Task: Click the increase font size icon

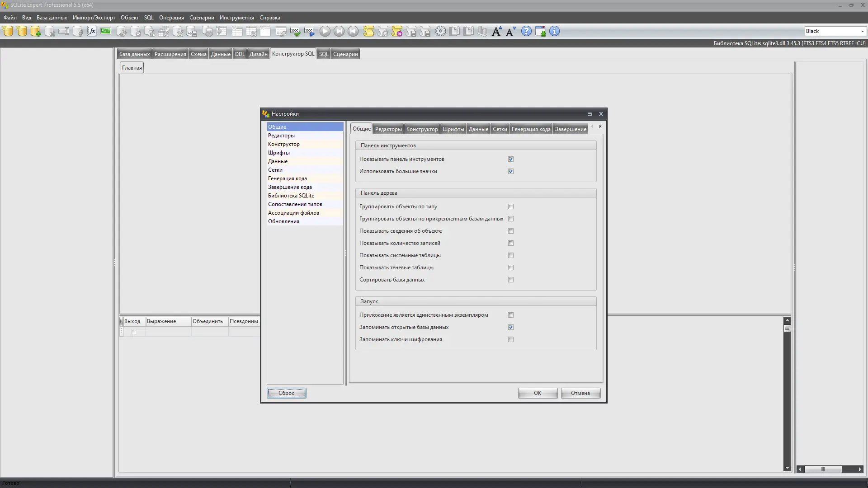Action: click(x=496, y=31)
